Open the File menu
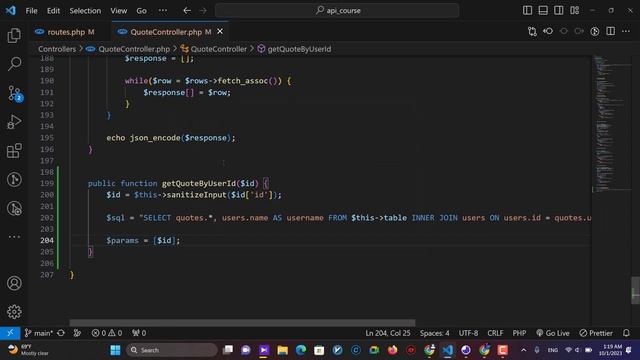Screen dimensions: 640x360 [31, 11]
